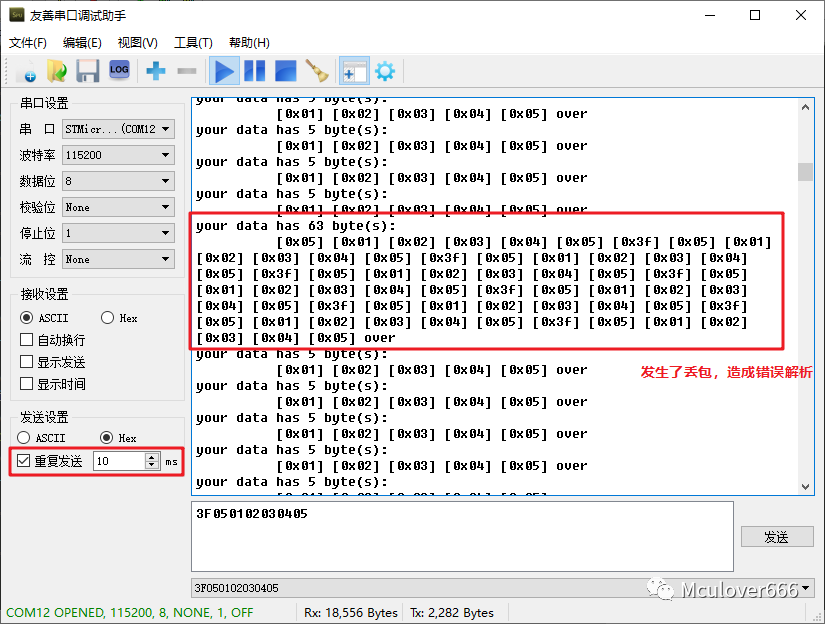Open file via folder toolbar icon
The width and height of the screenshot is (825, 624).
tap(56, 71)
